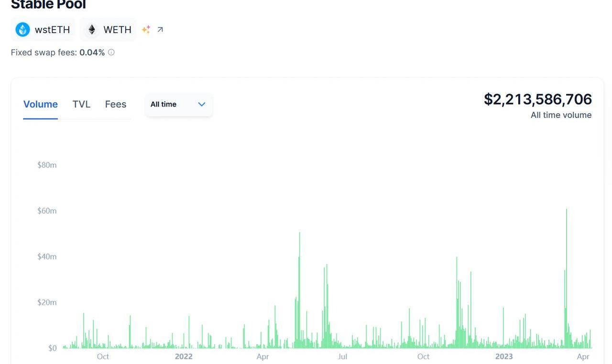Click the 2022 label on the x-axis
Image resolution: width=612 pixels, height=364 pixels.
[x=184, y=356]
